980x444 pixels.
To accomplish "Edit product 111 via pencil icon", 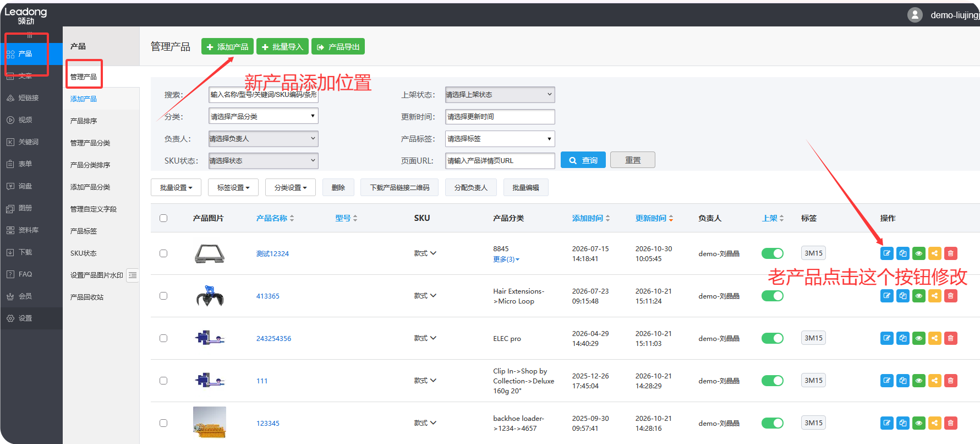I will point(887,381).
